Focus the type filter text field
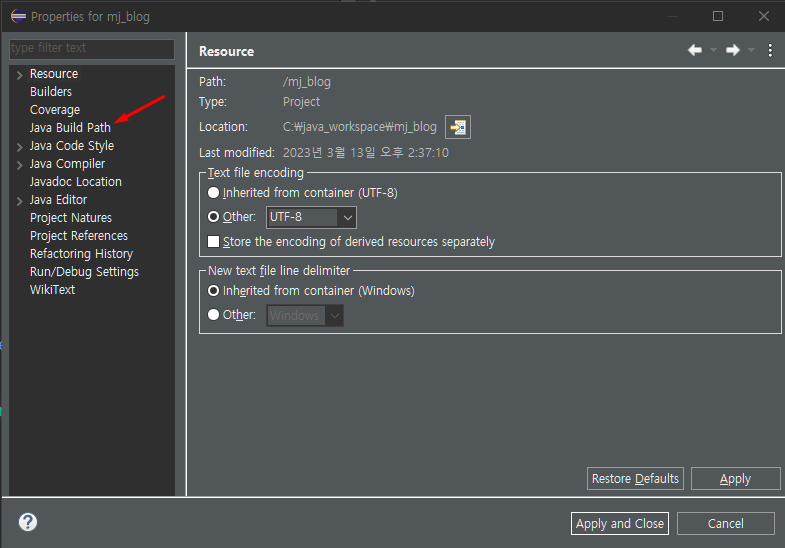Image resolution: width=785 pixels, height=548 pixels. (x=92, y=49)
